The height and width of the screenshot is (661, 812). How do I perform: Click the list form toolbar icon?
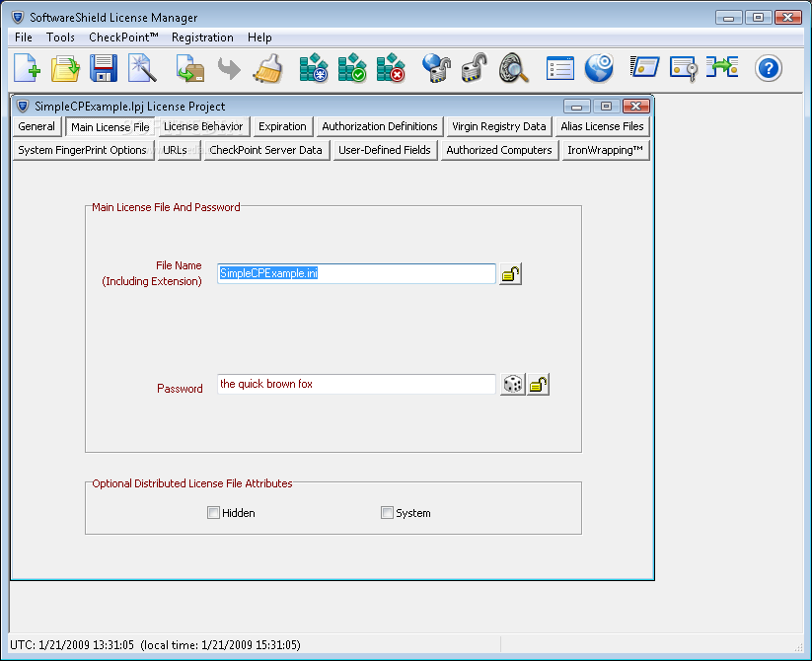click(559, 68)
